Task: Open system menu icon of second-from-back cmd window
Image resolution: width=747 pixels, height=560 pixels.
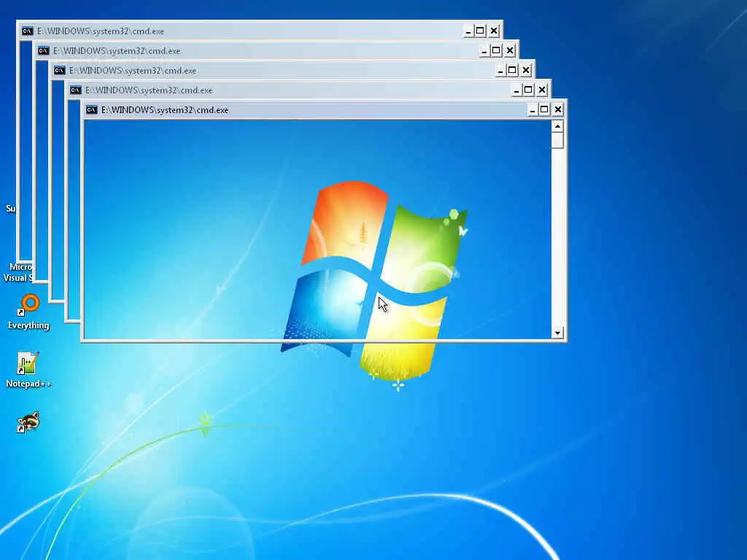Action: [43, 51]
